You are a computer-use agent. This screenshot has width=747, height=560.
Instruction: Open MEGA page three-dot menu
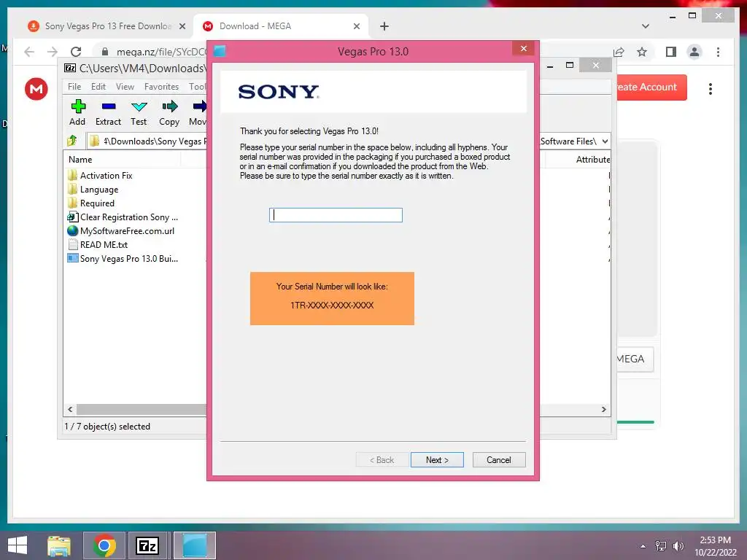(711, 88)
